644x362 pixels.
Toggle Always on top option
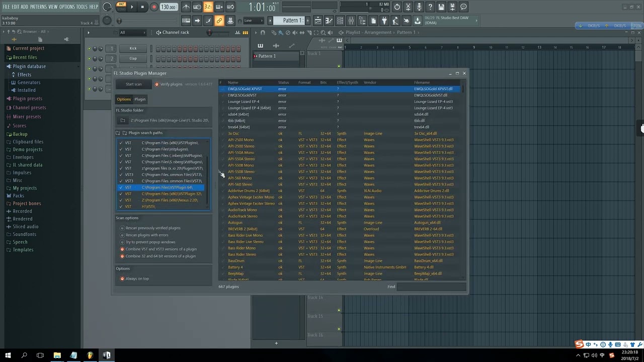click(122, 279)
